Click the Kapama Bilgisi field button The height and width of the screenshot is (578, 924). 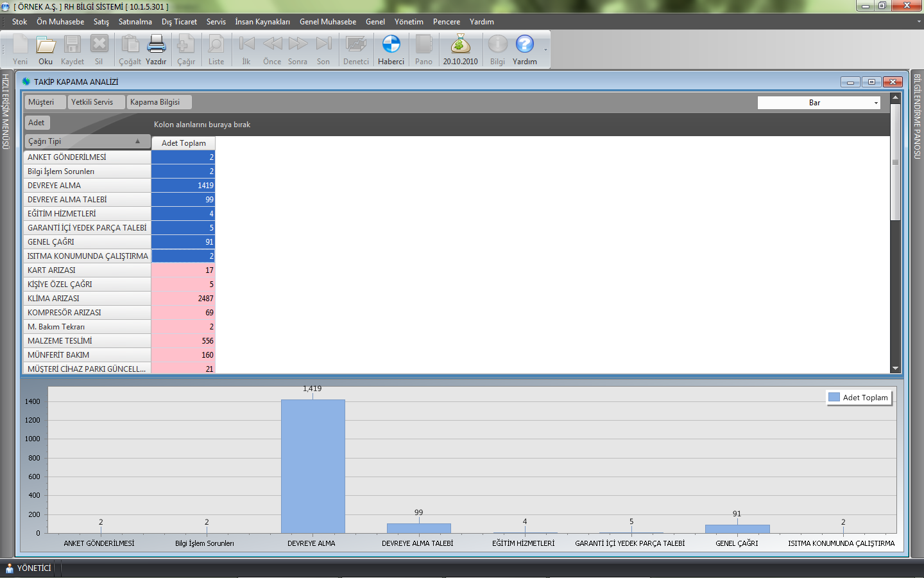tap(158, 102)
